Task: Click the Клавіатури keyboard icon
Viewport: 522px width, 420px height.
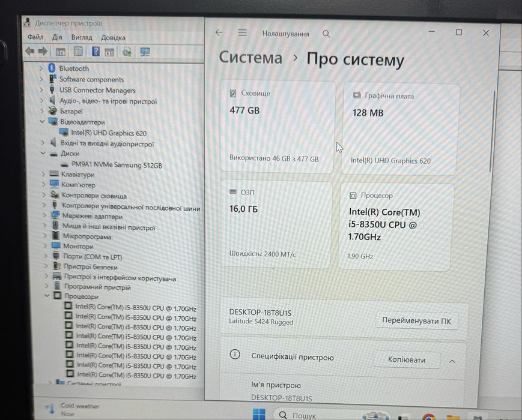Action: (x=54, y=173)
